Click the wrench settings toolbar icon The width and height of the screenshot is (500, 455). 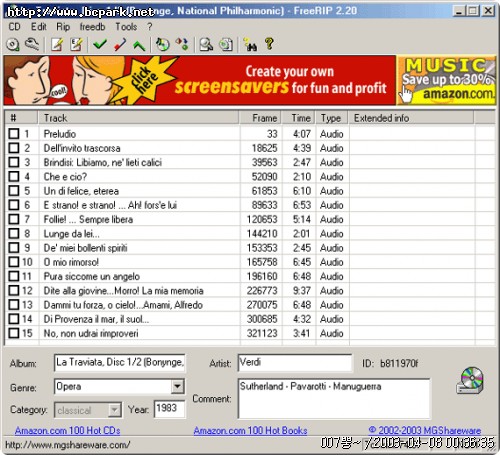pyautogui.click(x=32, y=44)
